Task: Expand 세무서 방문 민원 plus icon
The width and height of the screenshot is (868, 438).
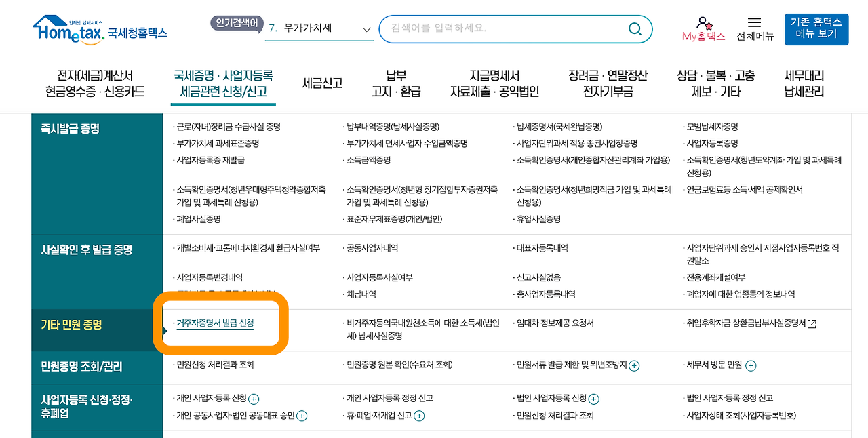Action: coord(750,365)
